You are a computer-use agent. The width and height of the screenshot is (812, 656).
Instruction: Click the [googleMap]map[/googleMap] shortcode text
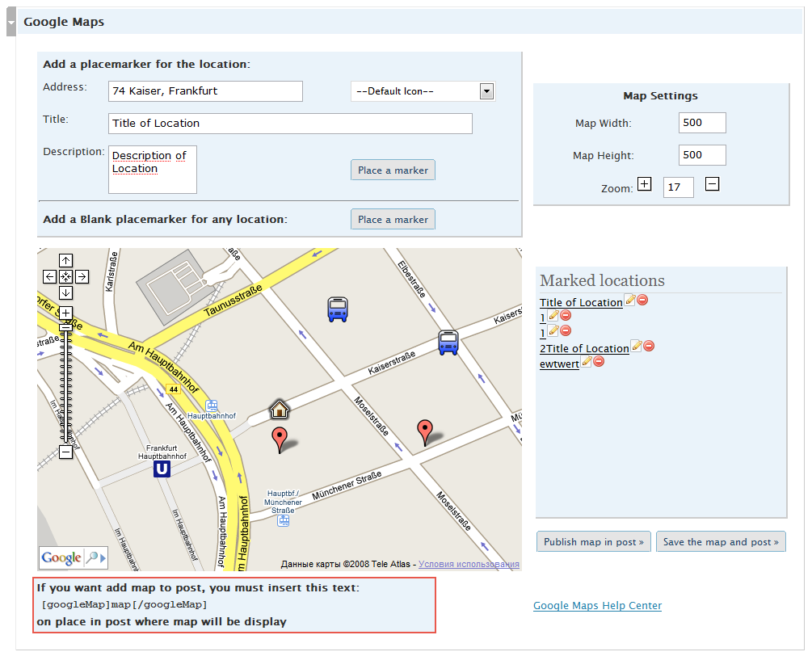coord(124,604)
